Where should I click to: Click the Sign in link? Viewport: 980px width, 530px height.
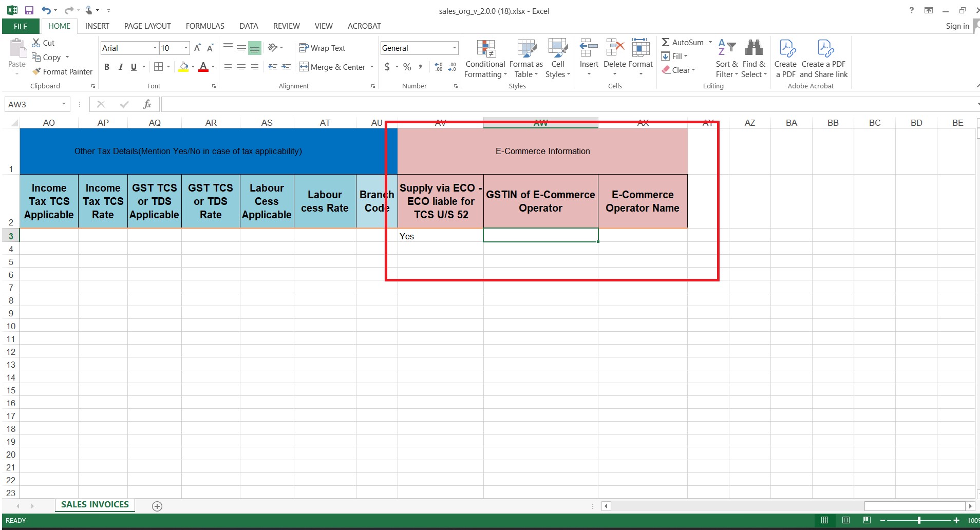pyautogui.click(x=957, y=26)
